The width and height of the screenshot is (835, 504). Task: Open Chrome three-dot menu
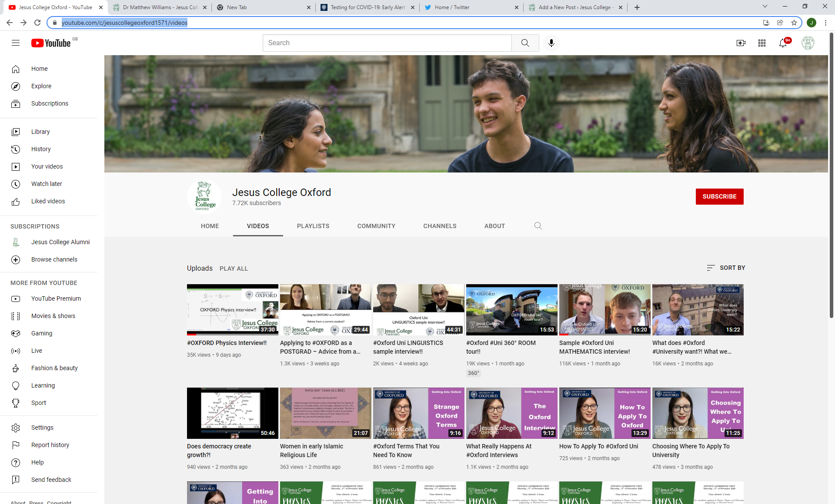click(825, 23)
